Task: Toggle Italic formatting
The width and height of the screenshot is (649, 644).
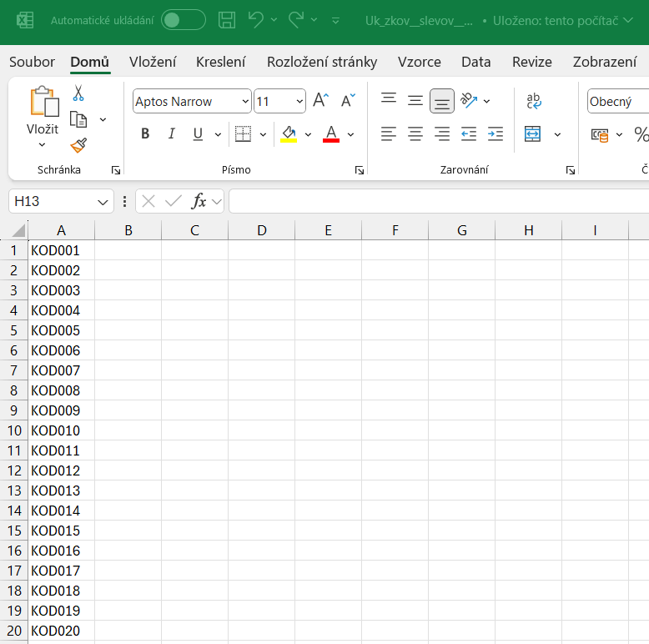Action: click(172, 133)
